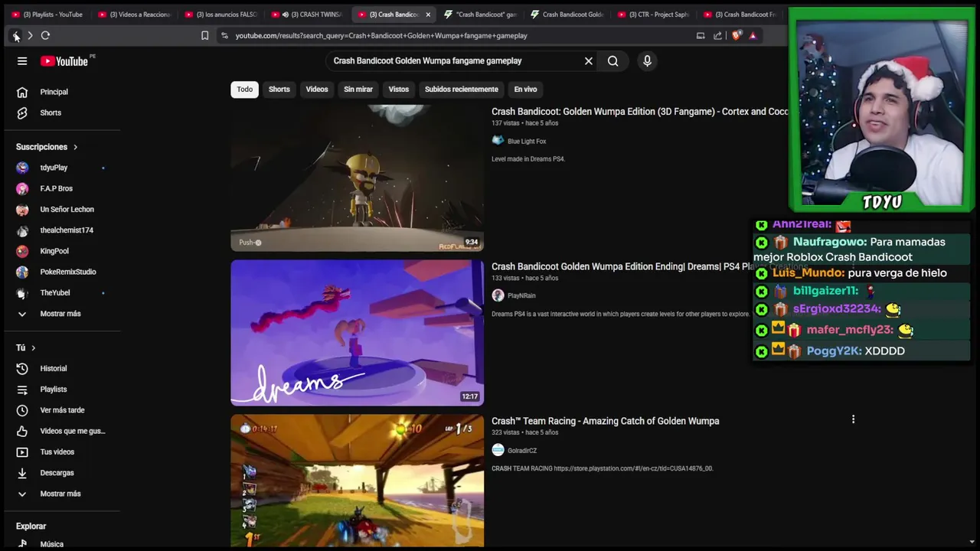Viewport: 980px width, 551px height.
Task: Click the Brave shields lion icon
Action: tap(736, 36)
